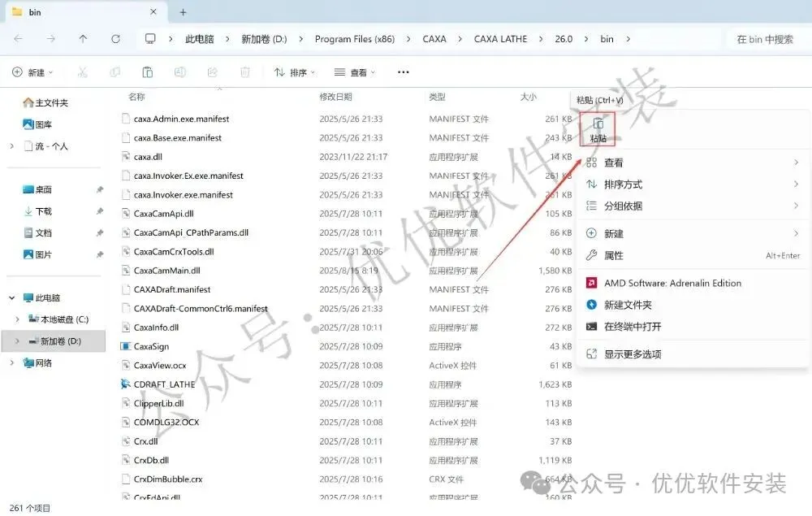Screen dimensions: 812x516
Task: Click the Copy toolbar icon
Action: (115, 72)
